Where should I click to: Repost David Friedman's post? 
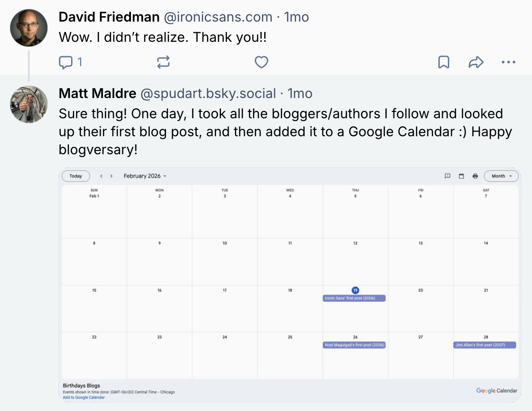(163, 62)
